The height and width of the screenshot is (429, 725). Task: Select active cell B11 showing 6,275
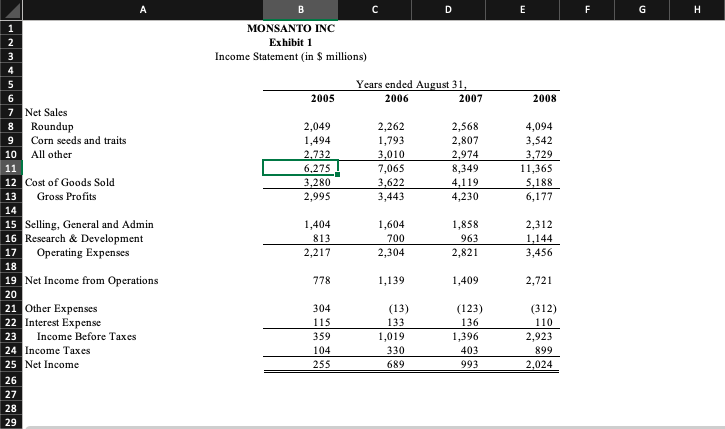[301, 168]
